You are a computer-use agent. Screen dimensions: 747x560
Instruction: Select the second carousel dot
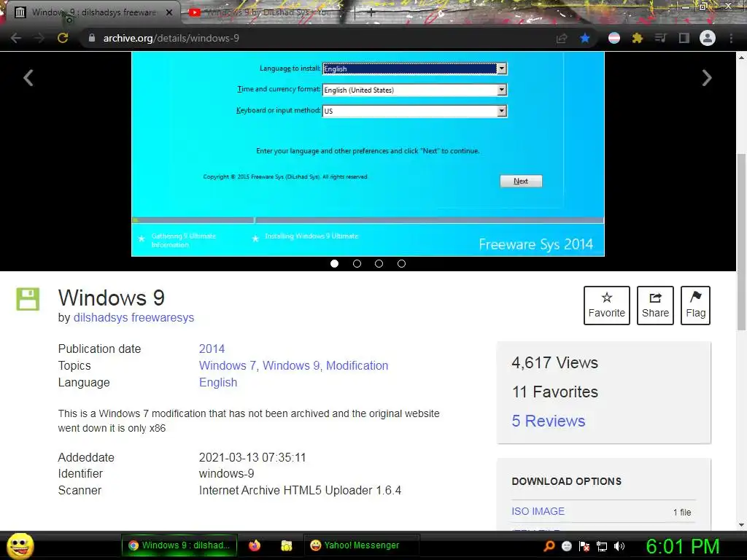[357, 263]
